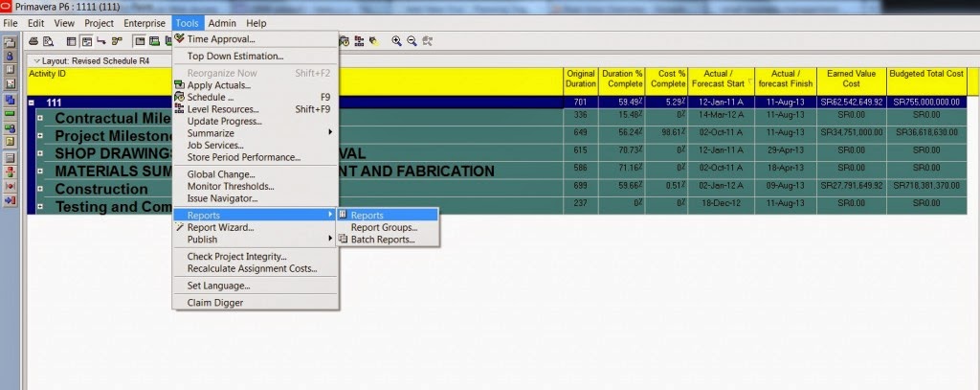Open Projects from the left sidebar
This screenshot has height=390, width=980.
10,43
